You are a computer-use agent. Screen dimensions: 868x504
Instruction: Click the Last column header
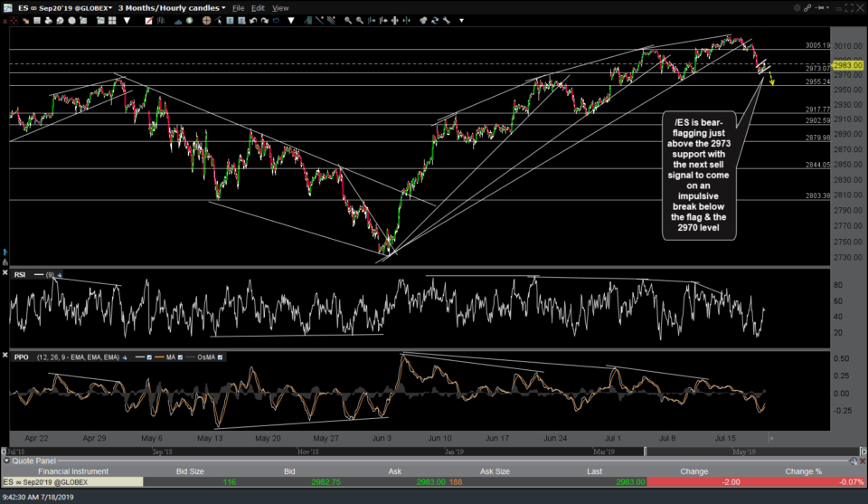tap(595, 471)
